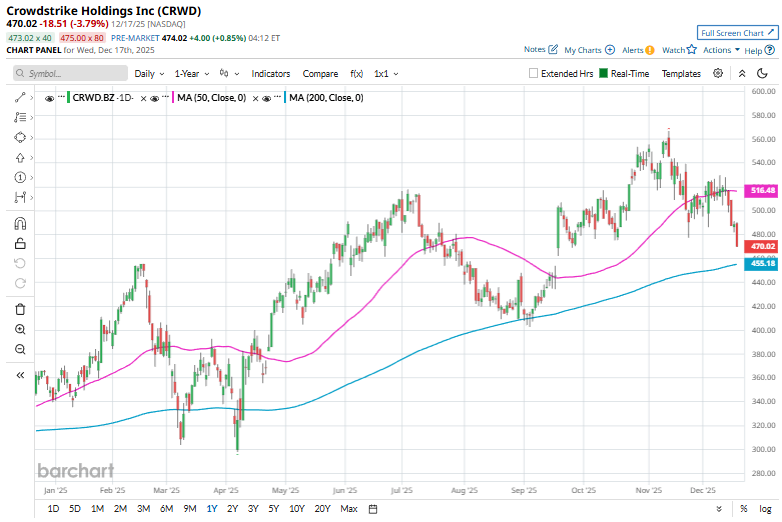Select the 6M time range
This screenshot has width=782, height=522.
point(166,509)
